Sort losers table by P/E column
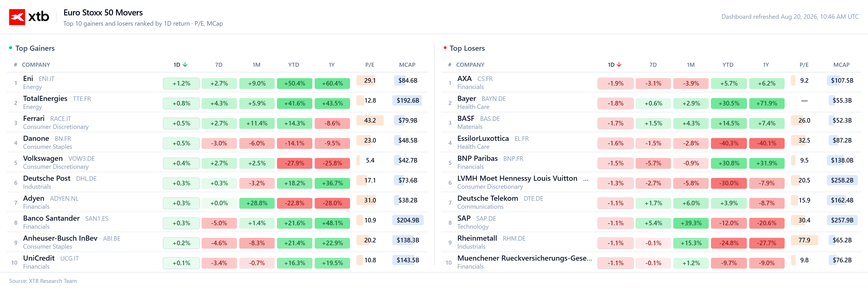 tap(804, 65)
